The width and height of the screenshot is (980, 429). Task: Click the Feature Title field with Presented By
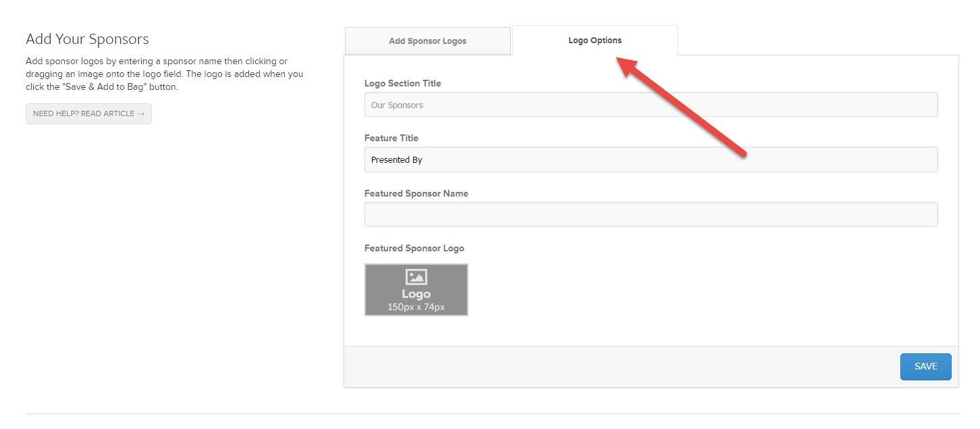pos(651,159)
